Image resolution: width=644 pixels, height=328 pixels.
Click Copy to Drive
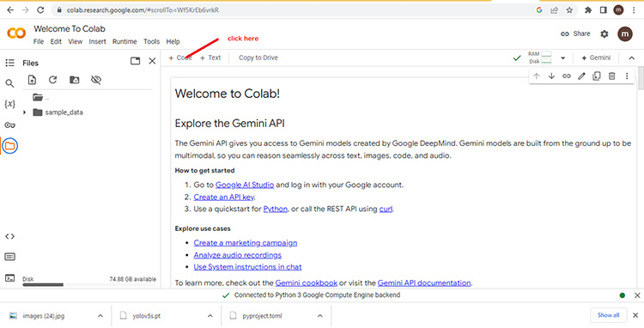pyautogui.click(x=258, y=58)
